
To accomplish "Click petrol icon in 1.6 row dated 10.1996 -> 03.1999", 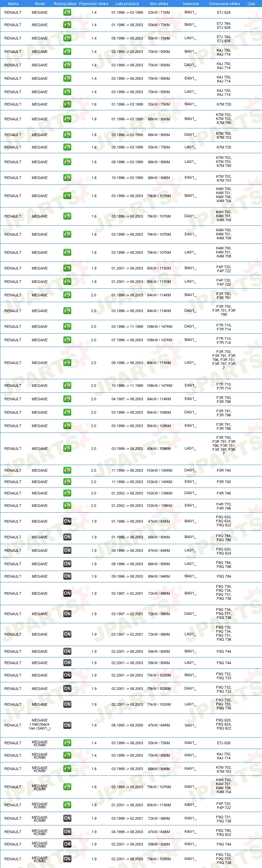I will (67, 178).
